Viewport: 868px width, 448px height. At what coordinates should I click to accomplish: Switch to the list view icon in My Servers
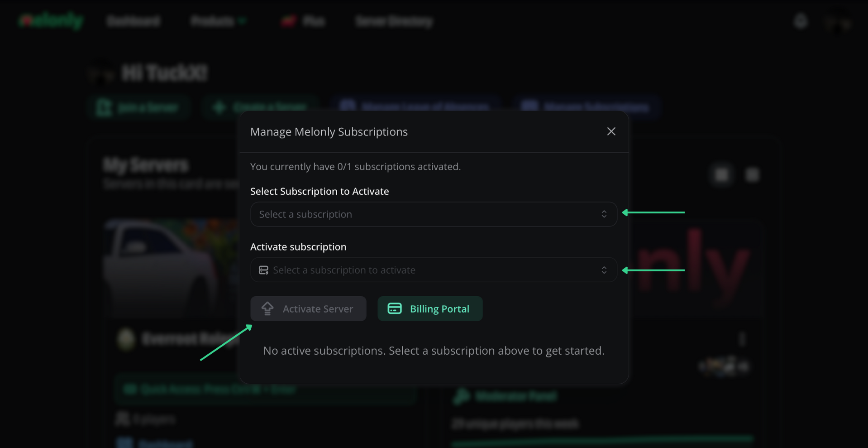(x=752, y=174)
